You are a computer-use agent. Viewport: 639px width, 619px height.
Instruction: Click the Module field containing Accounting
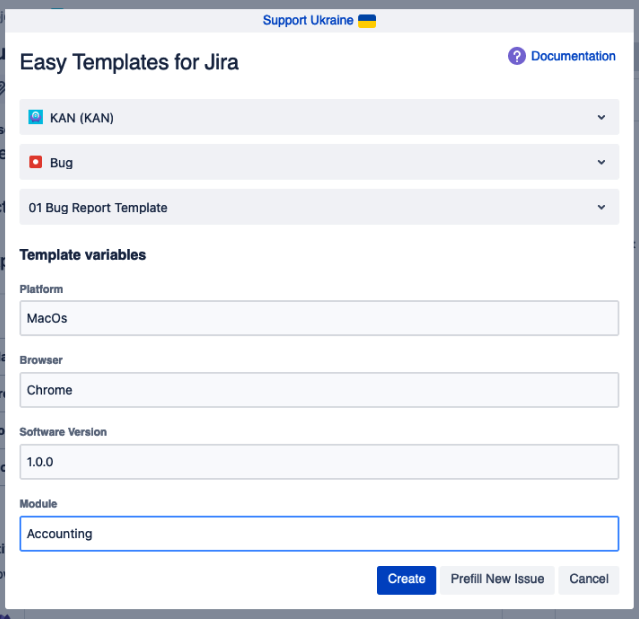(319, 533)
